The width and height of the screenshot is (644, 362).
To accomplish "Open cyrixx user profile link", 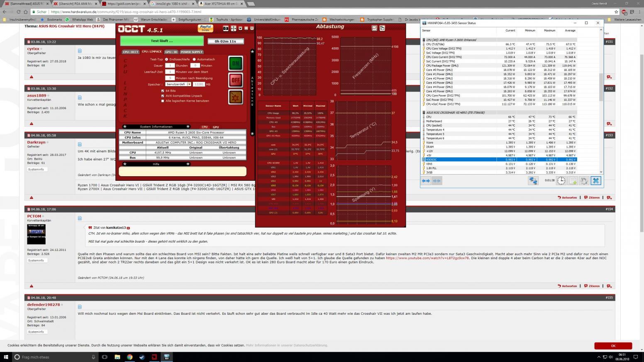I will (33, 49).
